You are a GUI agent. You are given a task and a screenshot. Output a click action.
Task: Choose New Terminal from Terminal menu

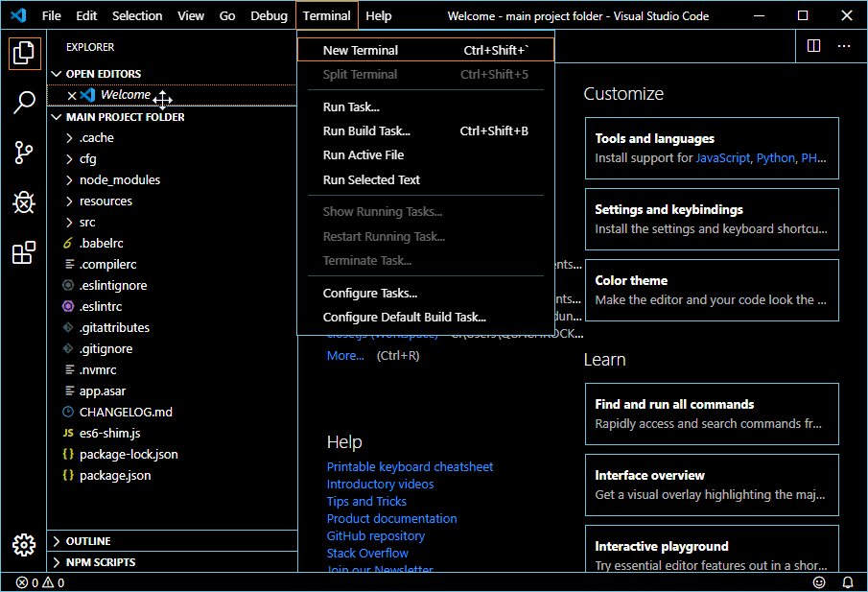426,50
